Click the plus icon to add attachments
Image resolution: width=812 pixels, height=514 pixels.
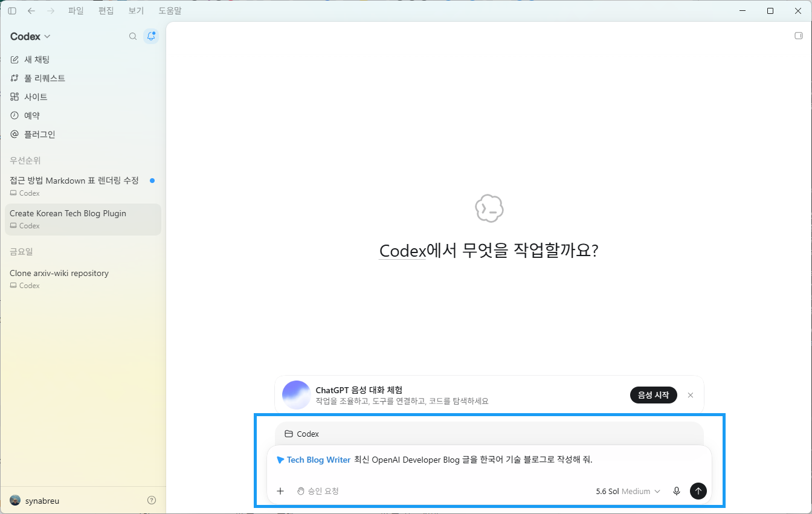tap(280, 491)
